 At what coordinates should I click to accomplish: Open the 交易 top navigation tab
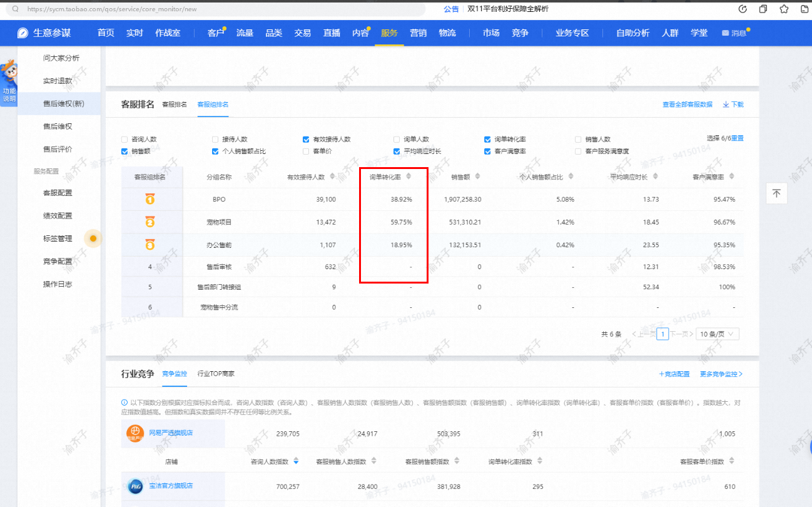[x=302, y=33]
